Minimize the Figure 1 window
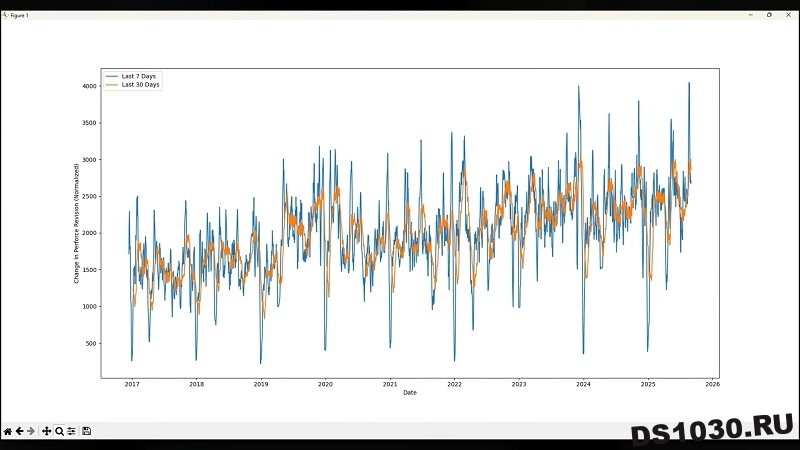Image resolution: width=800 pixels, height=450 pixels. coord(751,15)
